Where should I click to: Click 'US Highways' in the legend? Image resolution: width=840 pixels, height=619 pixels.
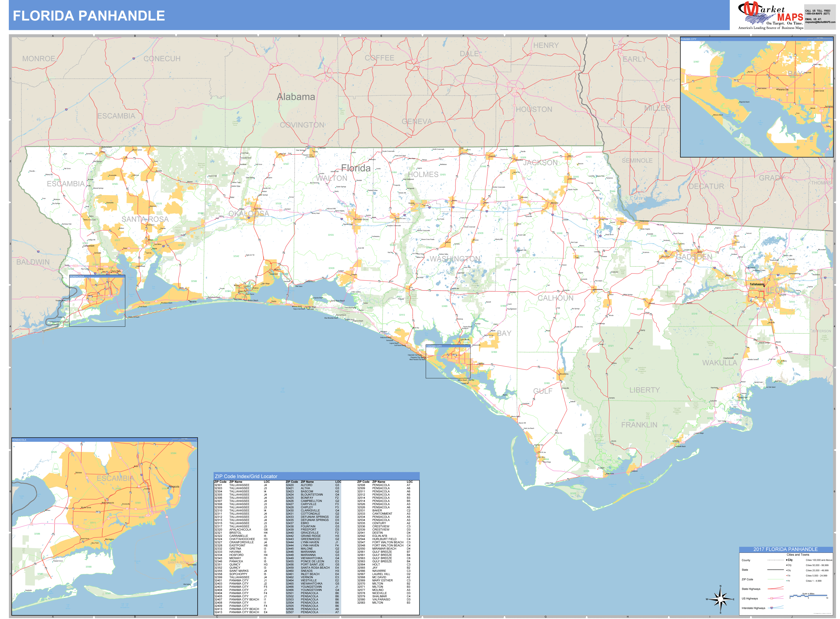749,598
